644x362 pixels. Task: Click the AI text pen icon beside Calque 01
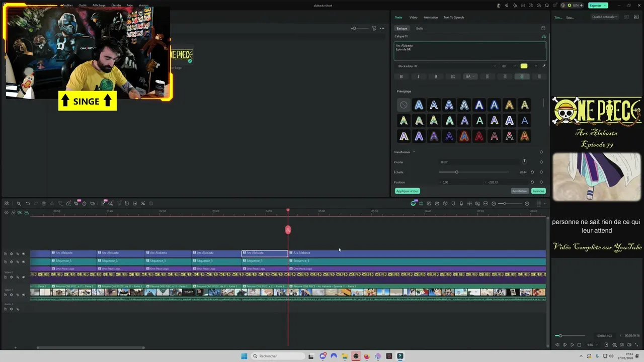tap(544, 36)
